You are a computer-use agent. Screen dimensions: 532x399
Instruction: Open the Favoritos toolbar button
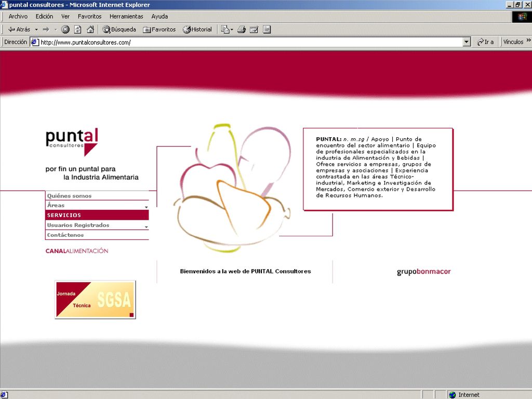tap(159, 30)
